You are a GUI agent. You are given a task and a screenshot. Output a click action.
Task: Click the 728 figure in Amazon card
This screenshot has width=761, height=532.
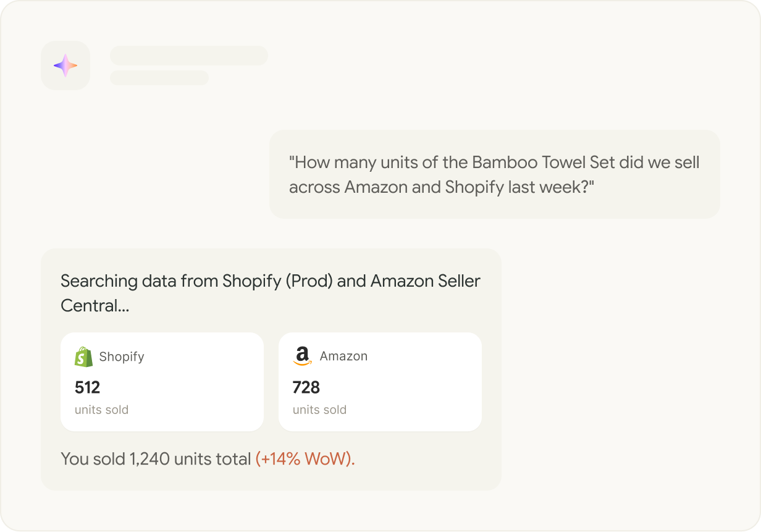point(306,387)
